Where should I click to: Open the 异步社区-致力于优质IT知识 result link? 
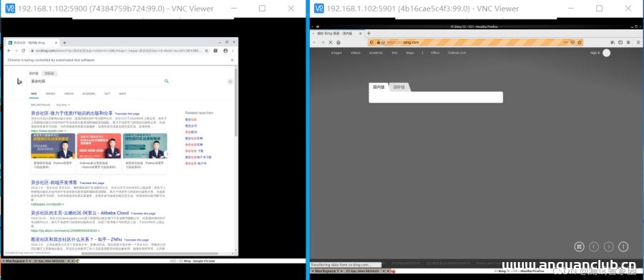coord(72,113)
